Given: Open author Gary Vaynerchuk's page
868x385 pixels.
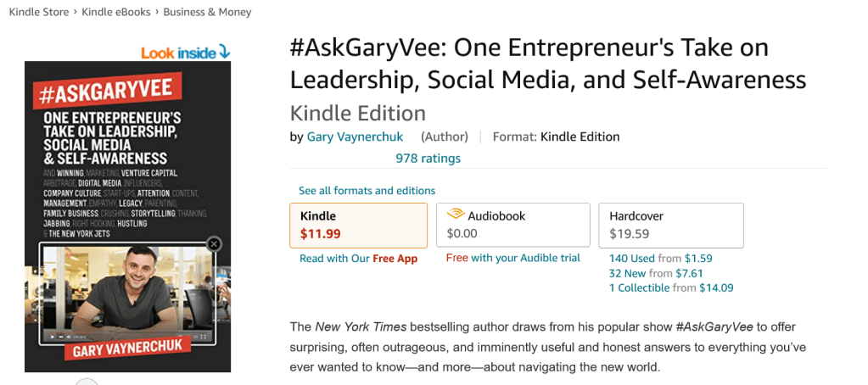Looking at the screenshot, I should point(355,137).
